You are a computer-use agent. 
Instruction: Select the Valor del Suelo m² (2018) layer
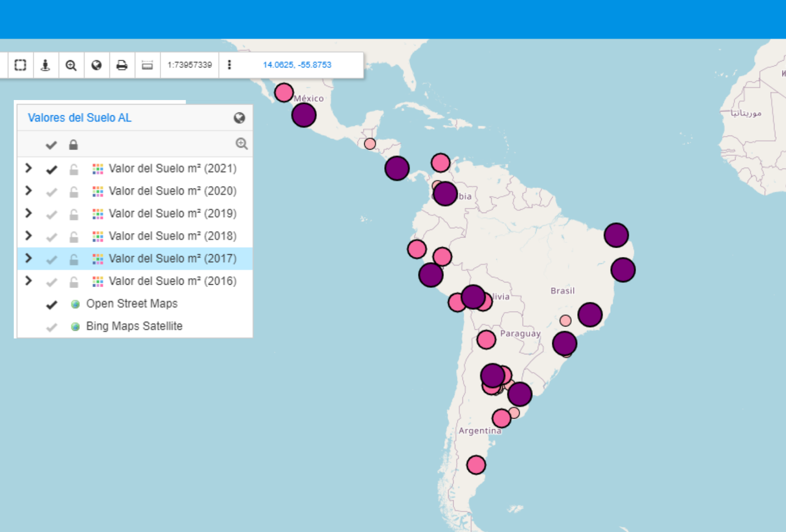172,236
